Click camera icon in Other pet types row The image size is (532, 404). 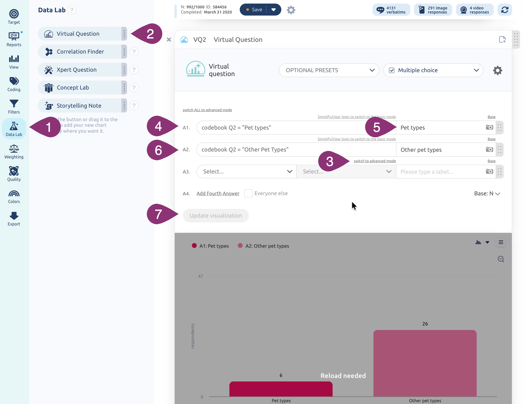pos(489,149)
